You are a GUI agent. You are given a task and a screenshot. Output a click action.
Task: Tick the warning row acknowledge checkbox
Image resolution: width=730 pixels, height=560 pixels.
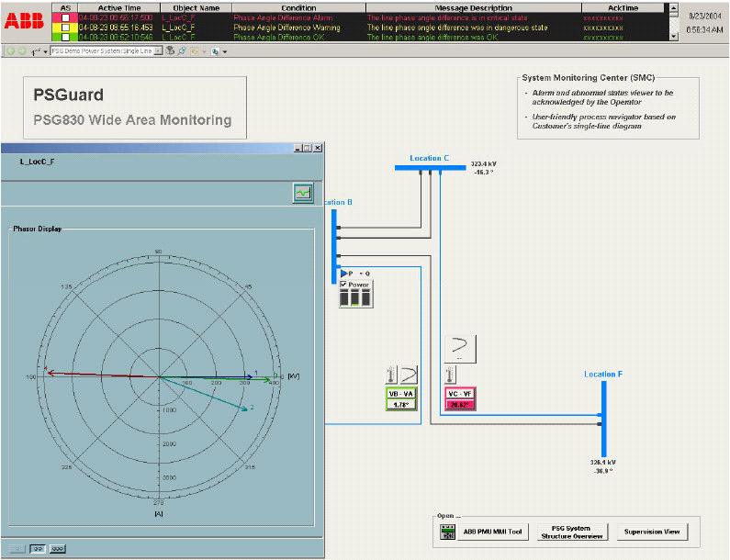click(x=65, y=28)
